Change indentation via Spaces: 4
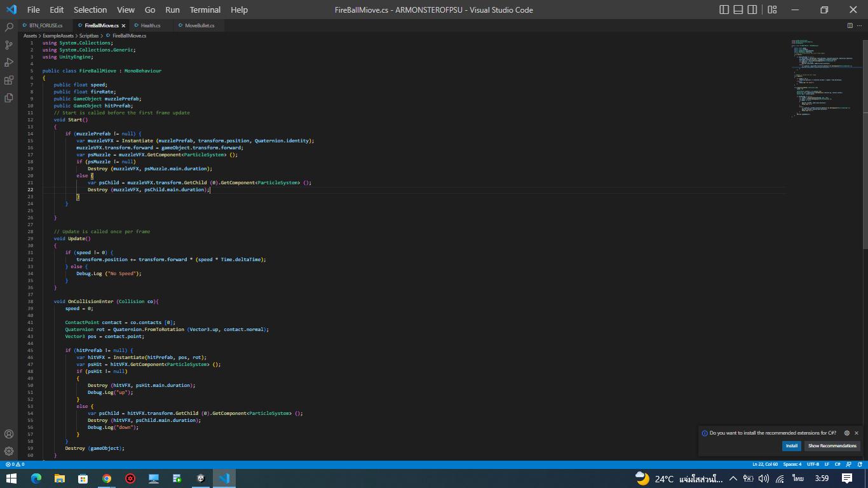This screenshot has width=868, height=488. (792, 464)
